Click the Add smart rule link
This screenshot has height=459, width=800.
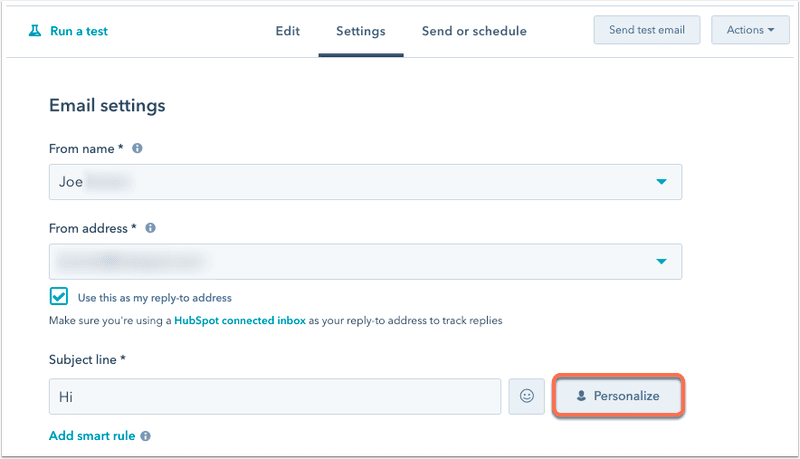pos(93,436)
